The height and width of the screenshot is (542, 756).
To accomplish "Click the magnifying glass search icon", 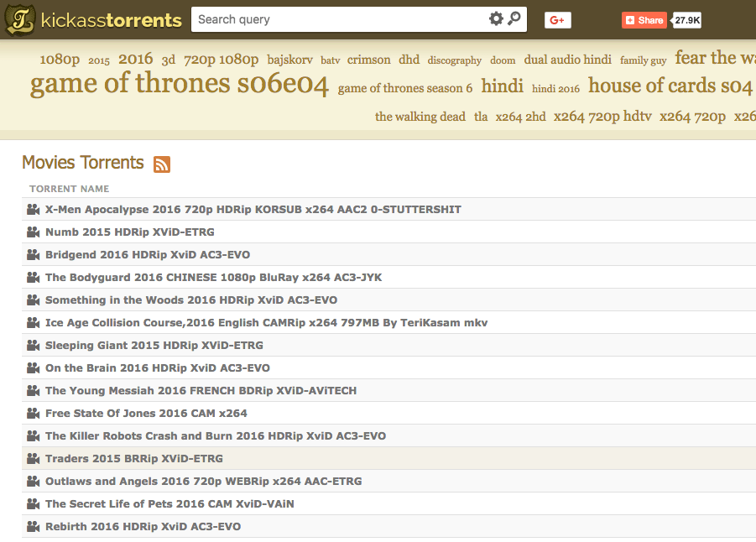I will click(x=514, y=18).
